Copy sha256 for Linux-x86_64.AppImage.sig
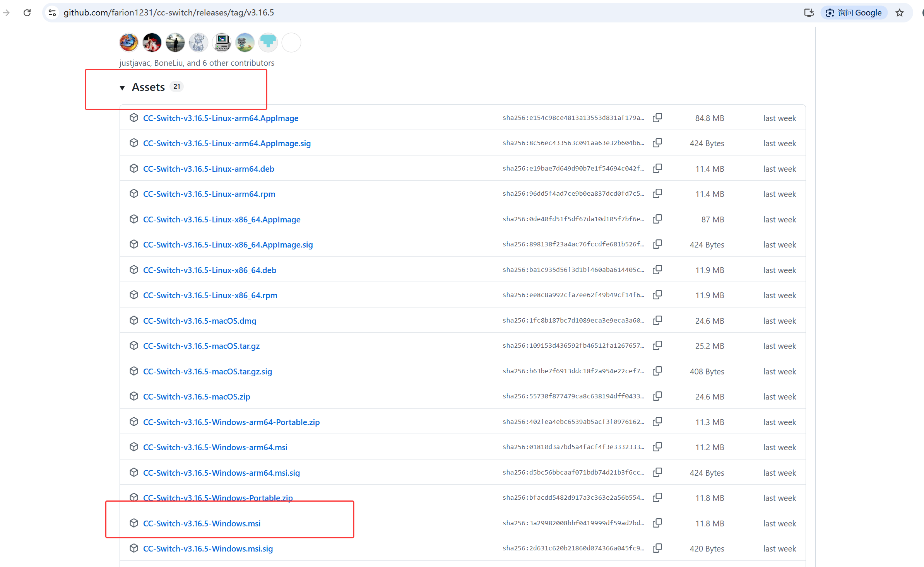This screenshot has height=567, width=924. [x=657, y=244]
